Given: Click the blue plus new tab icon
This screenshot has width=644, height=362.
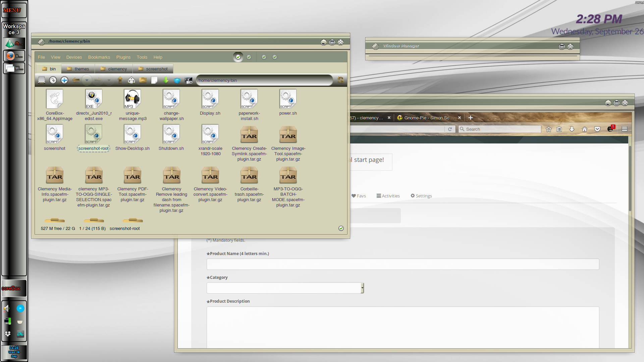Looking at the screenshot, I should [64, 80].
